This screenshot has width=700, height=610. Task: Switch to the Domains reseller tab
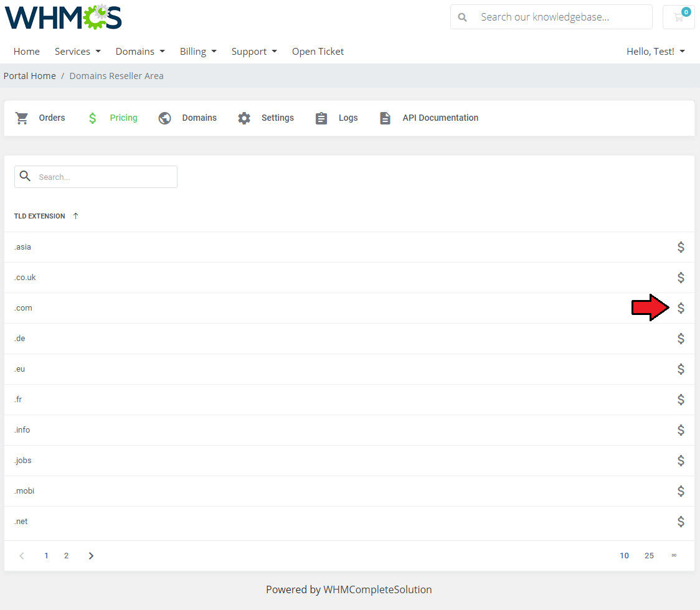pyautogui.click(x=187, y=118)
